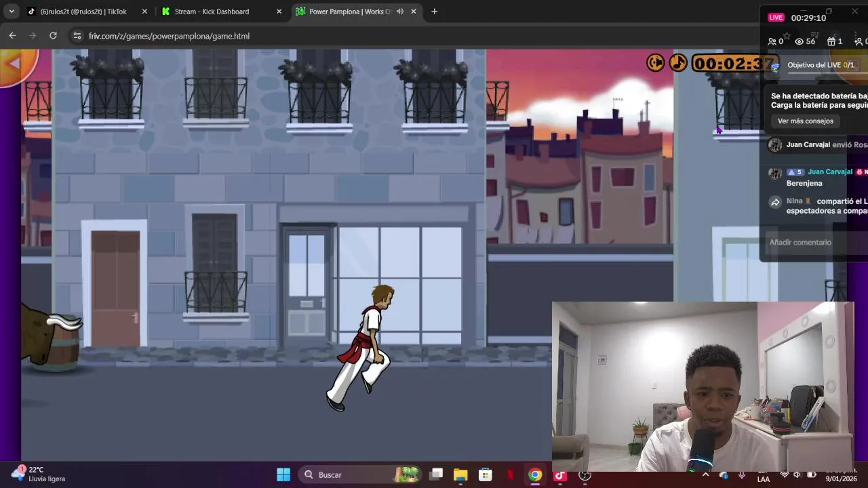Open Microsoft Store from the taskbar

tap(486, 475)
